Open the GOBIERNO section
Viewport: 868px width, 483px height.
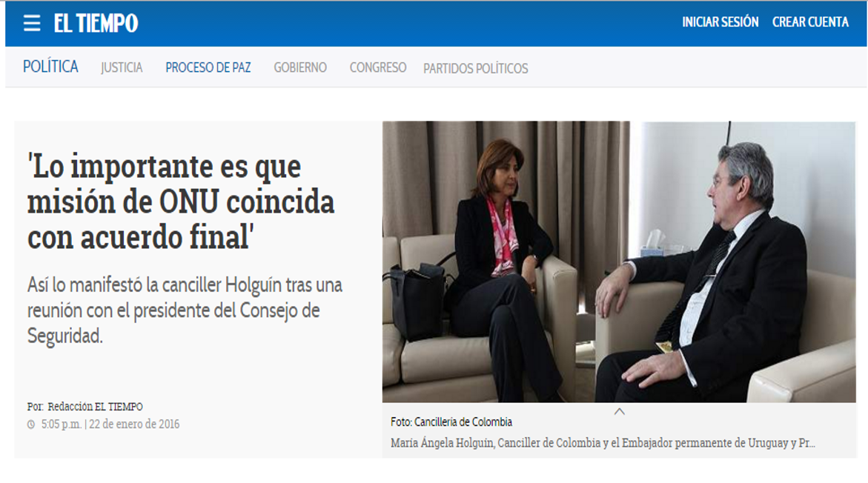coord(300,67)
